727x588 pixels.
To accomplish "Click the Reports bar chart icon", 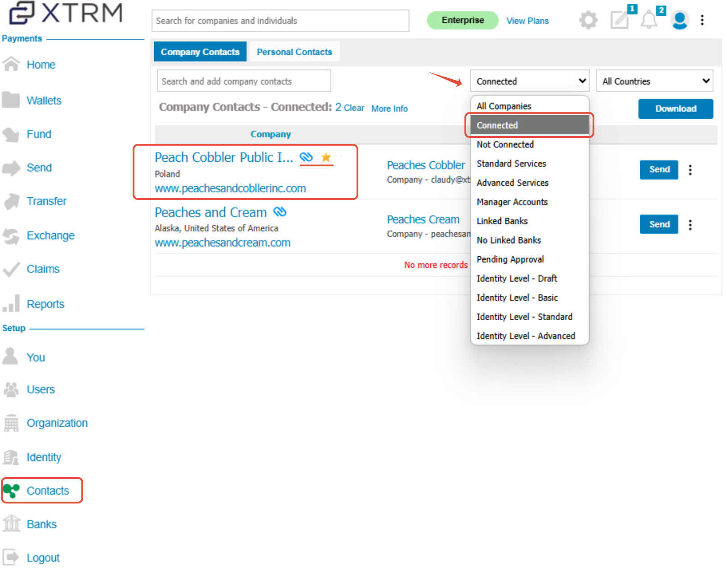I will (11, 303).
